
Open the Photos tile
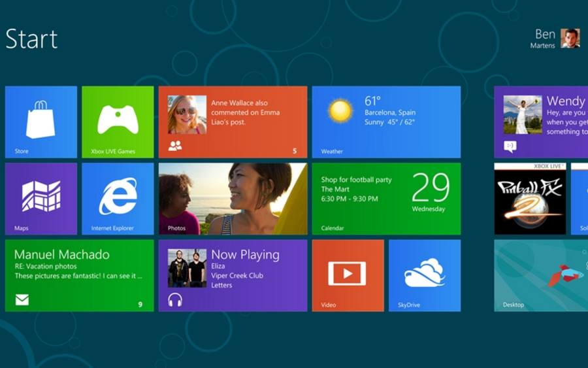click(233, 199)
